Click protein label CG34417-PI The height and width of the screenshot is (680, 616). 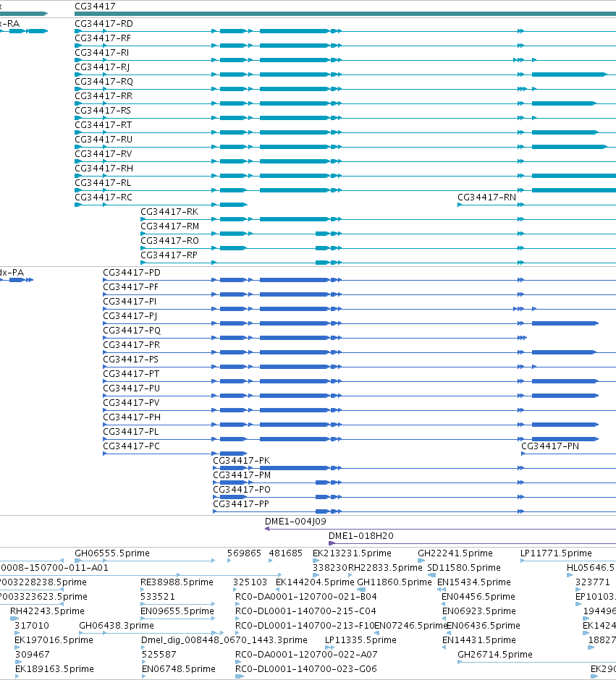click(x=130, y=302)
